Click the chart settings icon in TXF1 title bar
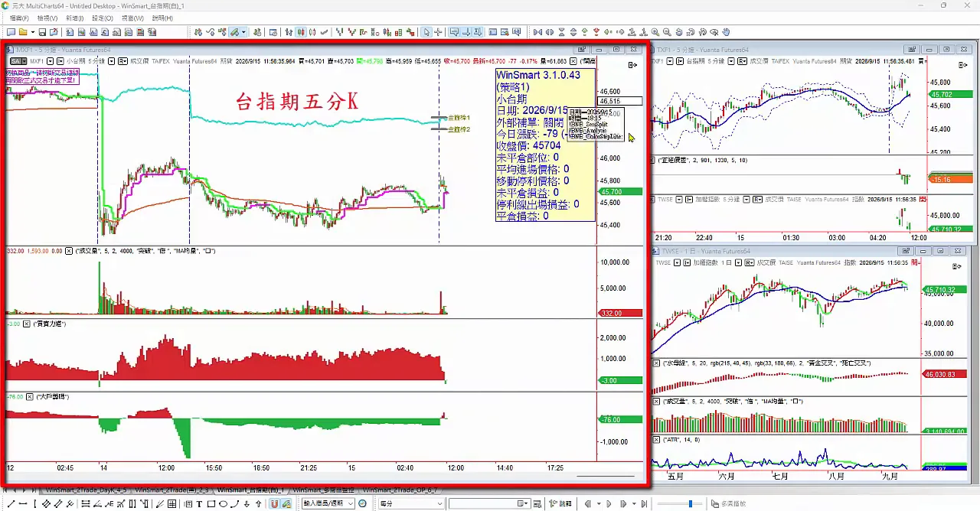980x511 pixels. [x=911, y=49]
